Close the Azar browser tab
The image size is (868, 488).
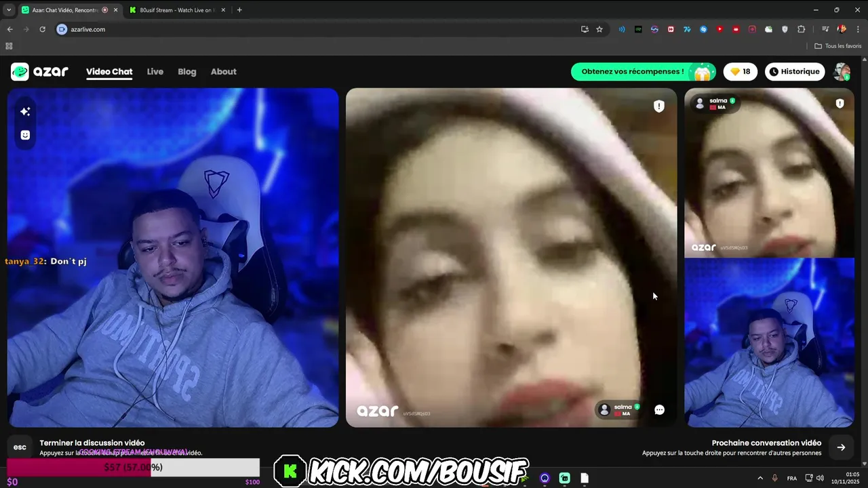115,10
